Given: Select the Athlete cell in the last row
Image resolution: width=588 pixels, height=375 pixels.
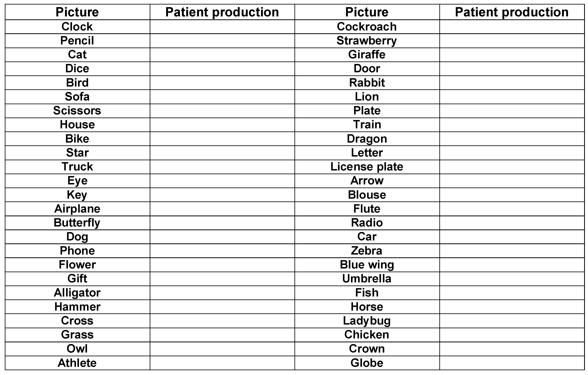Looking at the screenshot, I should (77, 363).
